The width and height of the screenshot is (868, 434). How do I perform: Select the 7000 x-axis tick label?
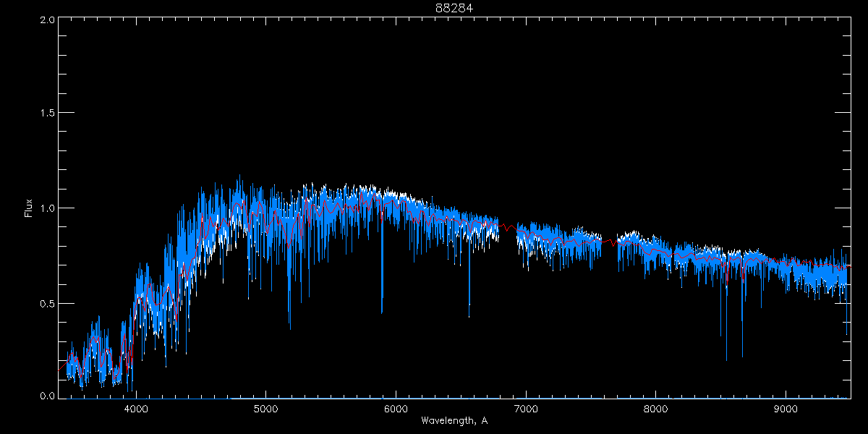526,409
